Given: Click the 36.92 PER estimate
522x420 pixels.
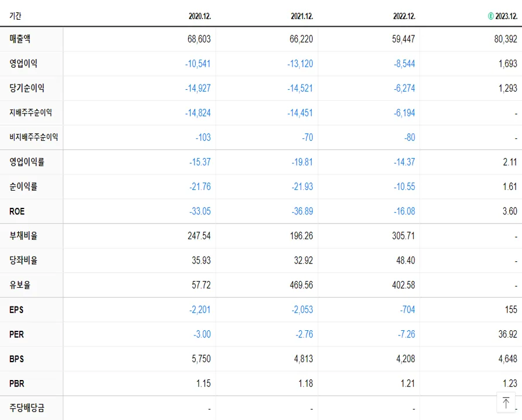Looking at the screenshot, I should click(508, 334).
